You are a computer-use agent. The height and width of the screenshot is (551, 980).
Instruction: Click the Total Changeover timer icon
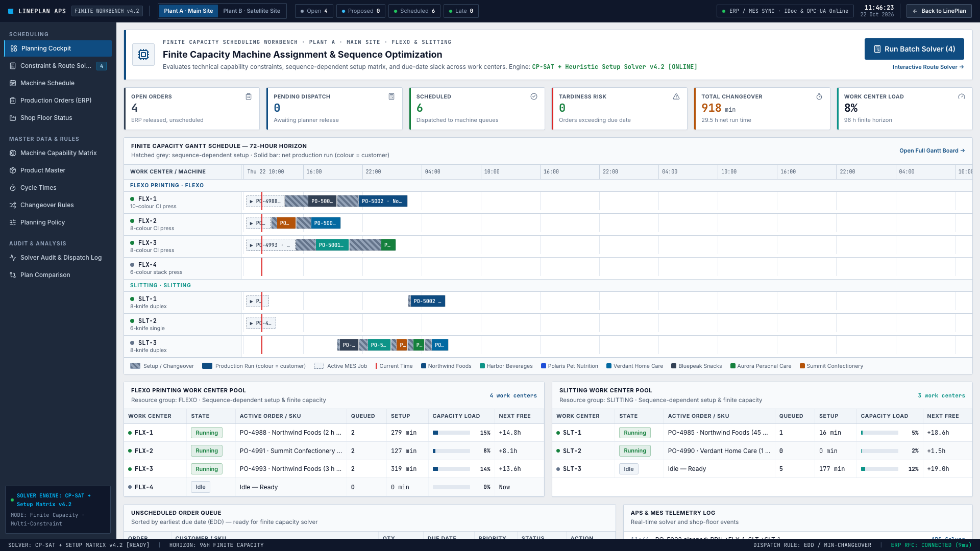pyautogui.click(x=819, y=96)
